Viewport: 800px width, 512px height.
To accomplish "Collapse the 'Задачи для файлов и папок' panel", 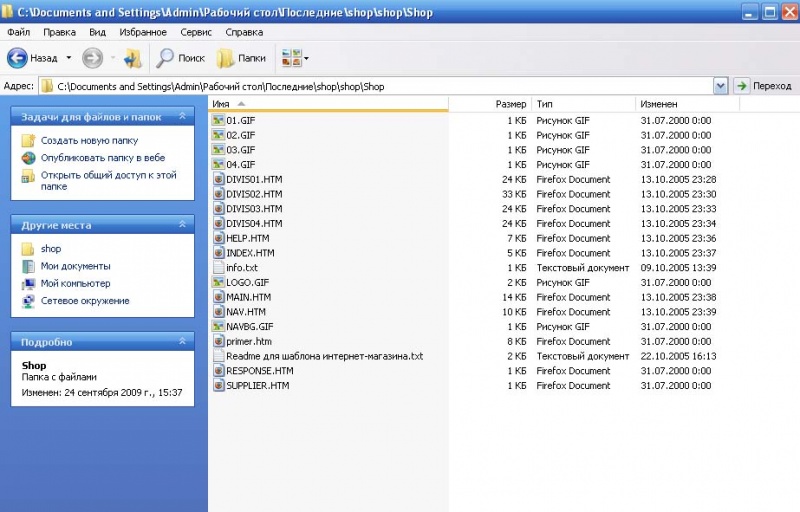I will 181,117.
